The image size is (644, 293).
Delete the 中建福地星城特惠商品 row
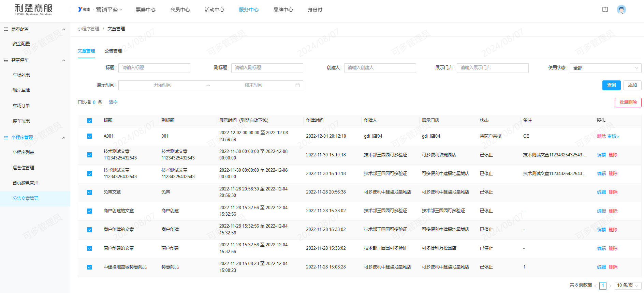[x=613, y=267]
